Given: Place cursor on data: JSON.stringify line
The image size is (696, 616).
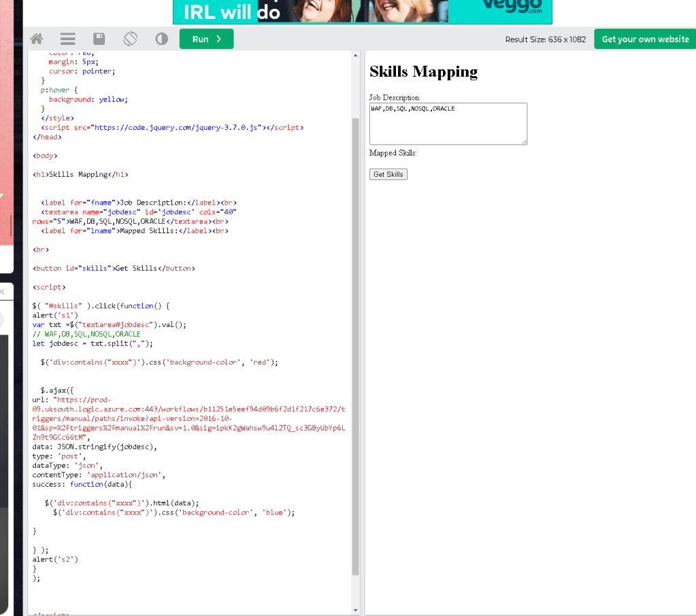Looking at the screenshot, I should [x=95, y=447].
